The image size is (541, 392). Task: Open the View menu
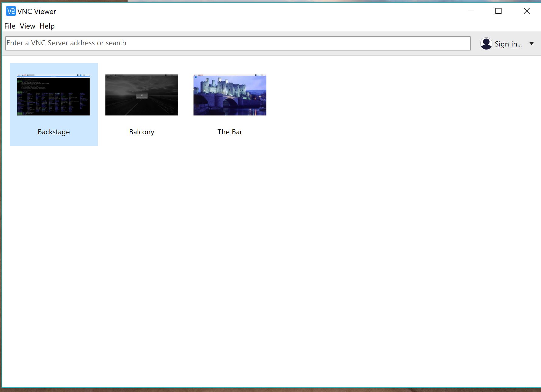pos(27,26)
